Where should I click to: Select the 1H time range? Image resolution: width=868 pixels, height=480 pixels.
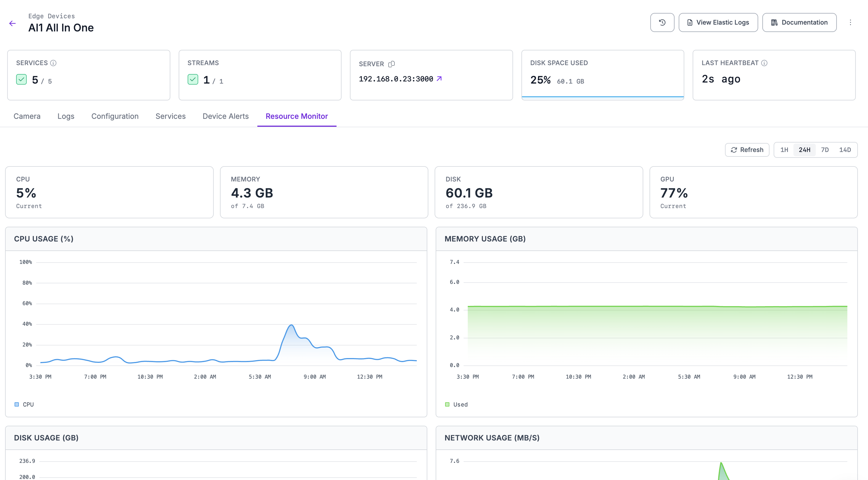click(784, 150)
